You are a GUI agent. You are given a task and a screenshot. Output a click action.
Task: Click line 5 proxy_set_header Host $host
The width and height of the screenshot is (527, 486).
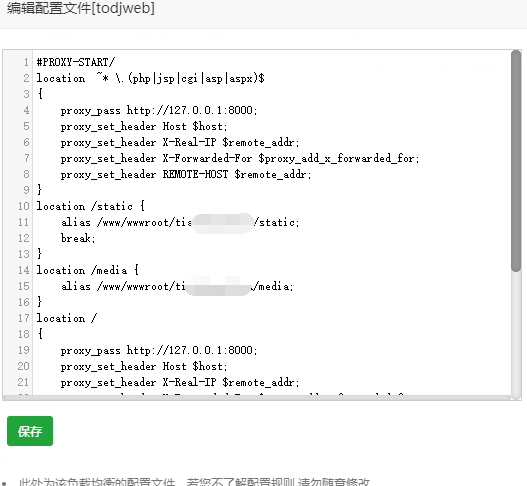[x=144, y=127]
